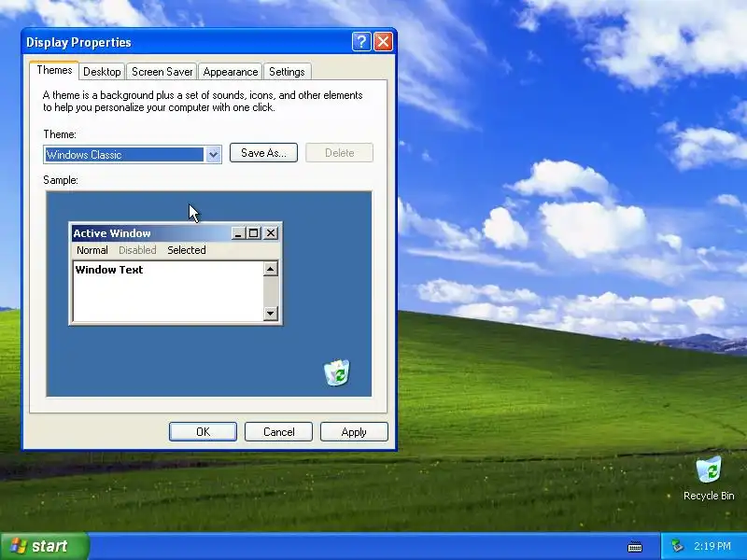Switch to the Themes tab
Viewport: 747px width, 560px height.
(x=54, y=71)
